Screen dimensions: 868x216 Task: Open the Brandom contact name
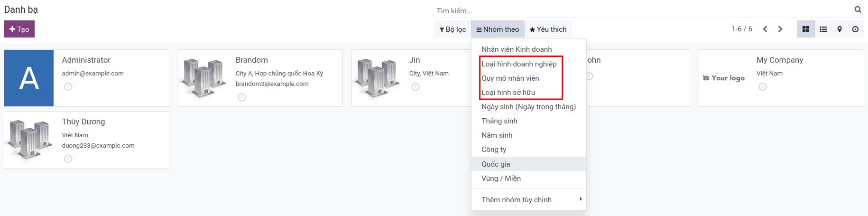[x=251, y=60]
